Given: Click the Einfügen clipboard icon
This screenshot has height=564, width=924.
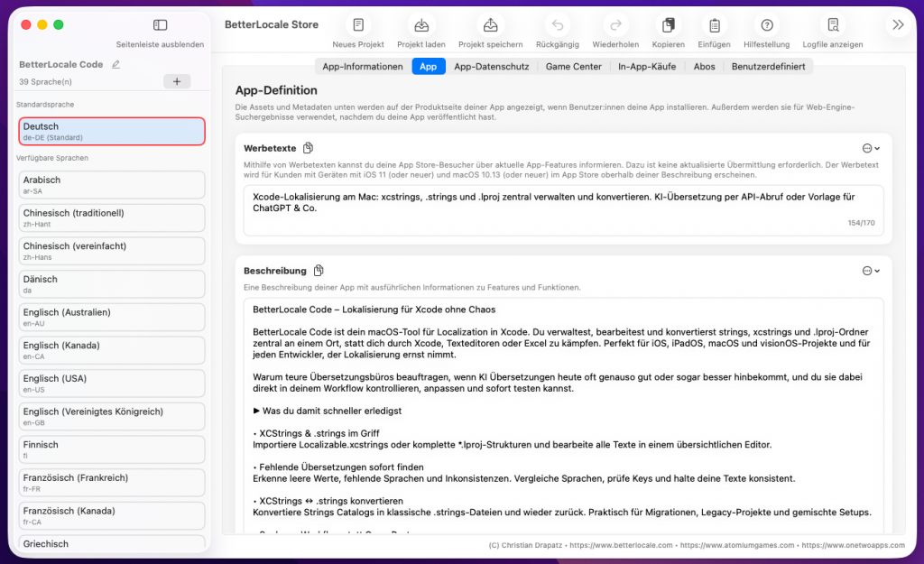Looking at the screenshot, I should pyautogui.click(x=714, y=26).
